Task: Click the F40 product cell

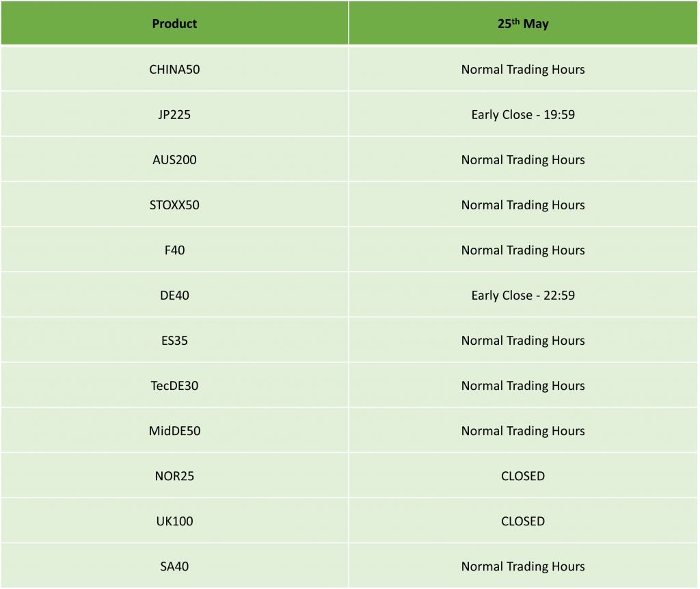Action: pos(174,250)
